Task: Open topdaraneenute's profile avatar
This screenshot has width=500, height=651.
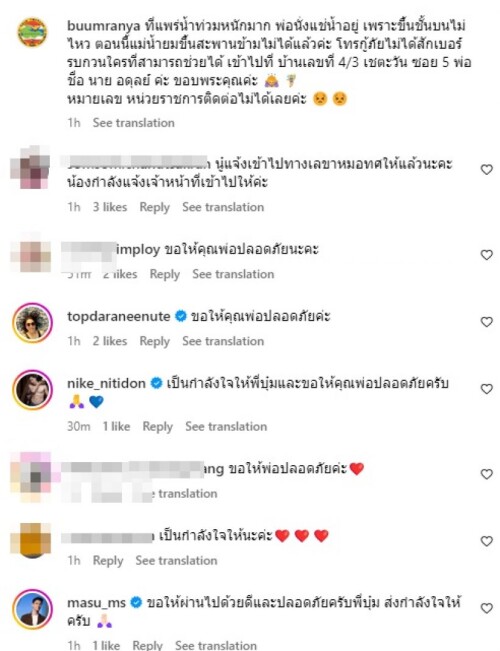Action: coord(32,323)
